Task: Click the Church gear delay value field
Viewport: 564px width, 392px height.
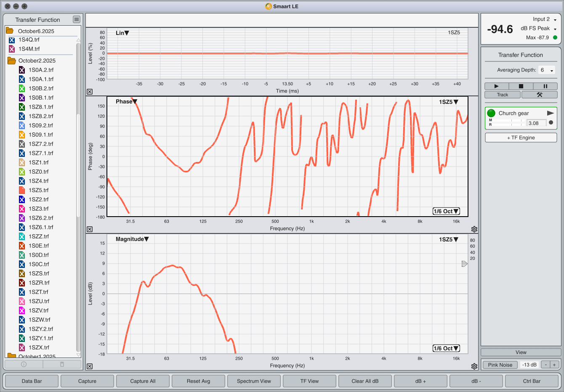Action: click(x=536, y=123)
